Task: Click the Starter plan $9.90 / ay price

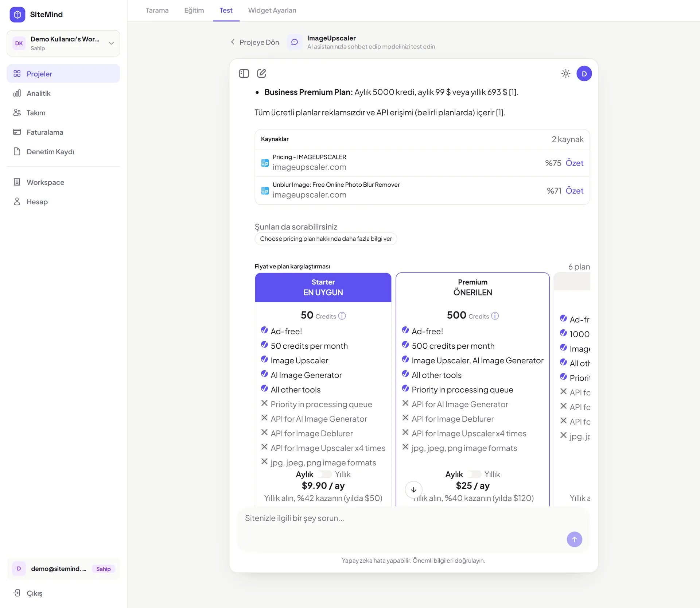Action: (323, 486)
